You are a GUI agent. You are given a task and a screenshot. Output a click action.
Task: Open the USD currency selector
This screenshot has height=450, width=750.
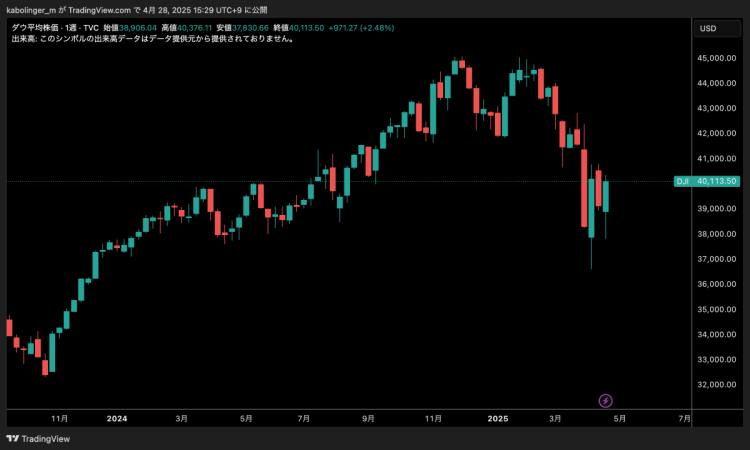(x=717, y=29)
